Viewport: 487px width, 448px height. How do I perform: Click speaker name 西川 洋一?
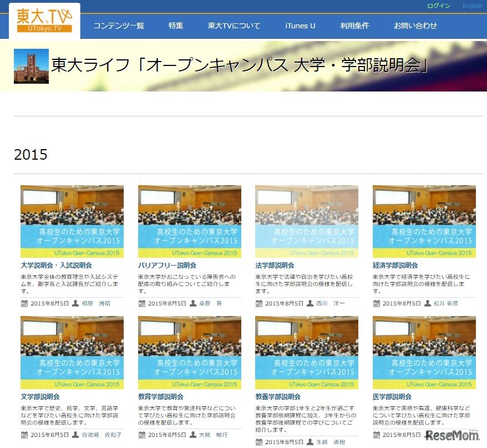click(x=331, y=303)
